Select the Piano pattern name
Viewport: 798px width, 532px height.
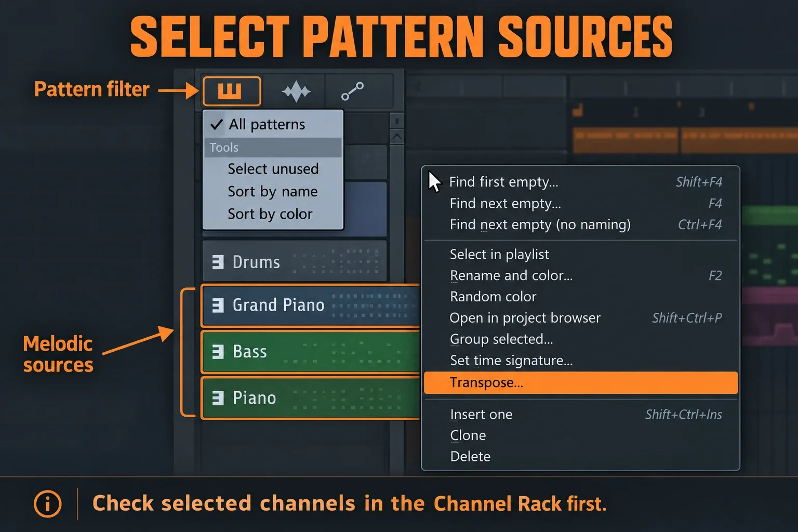point(254,398)
